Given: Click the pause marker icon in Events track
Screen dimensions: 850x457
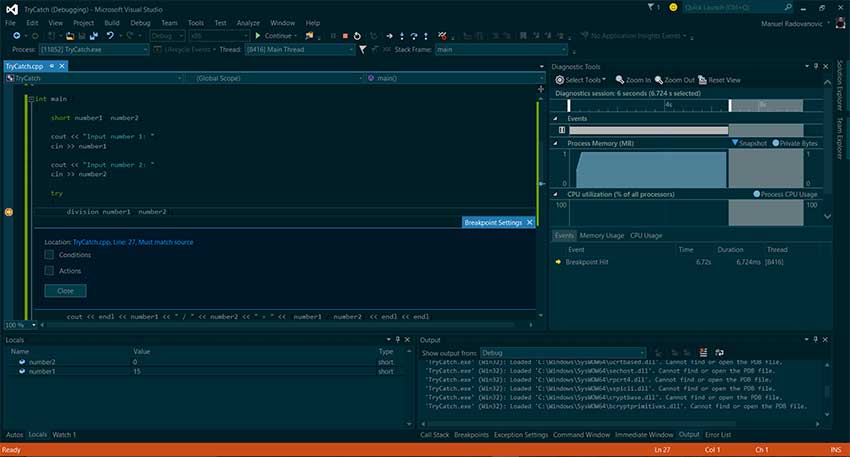Looking at the screenshot, I should [x=562, y=130].
